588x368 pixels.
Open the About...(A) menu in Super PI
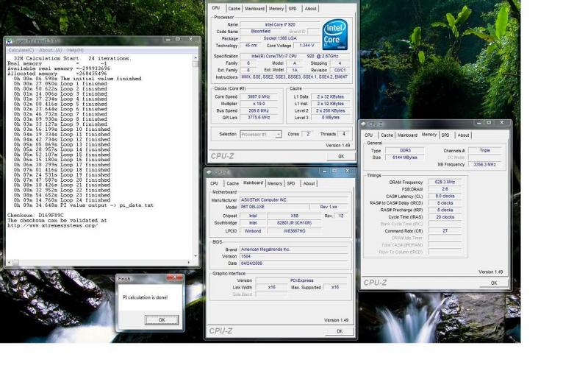click(51, 50)
